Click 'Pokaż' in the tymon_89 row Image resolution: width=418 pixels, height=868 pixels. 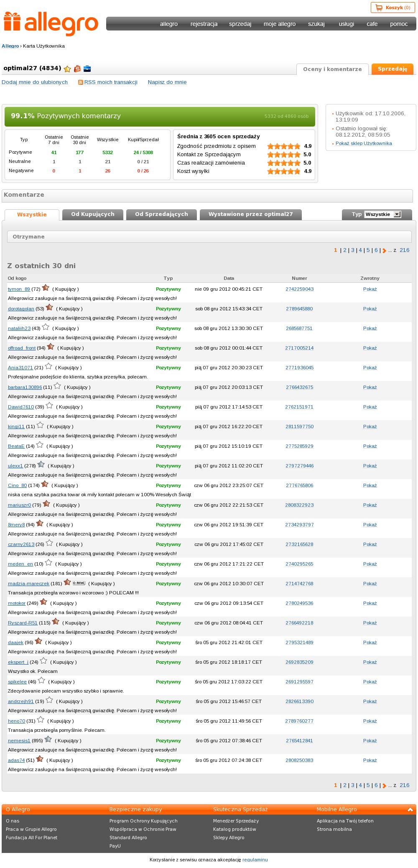pyautogui.click(x=370, y=289)
